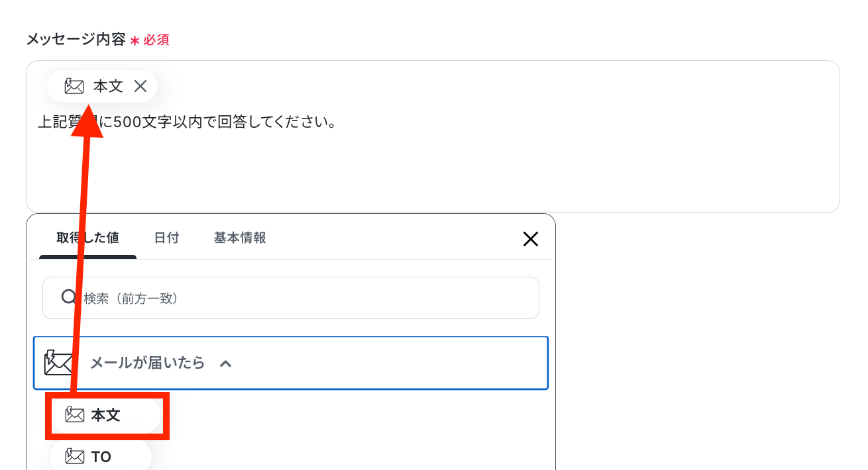Click the lightning mail trigger icon
Image resolution: width=868 pixels, height=470 pixels.
pos(58,363)
